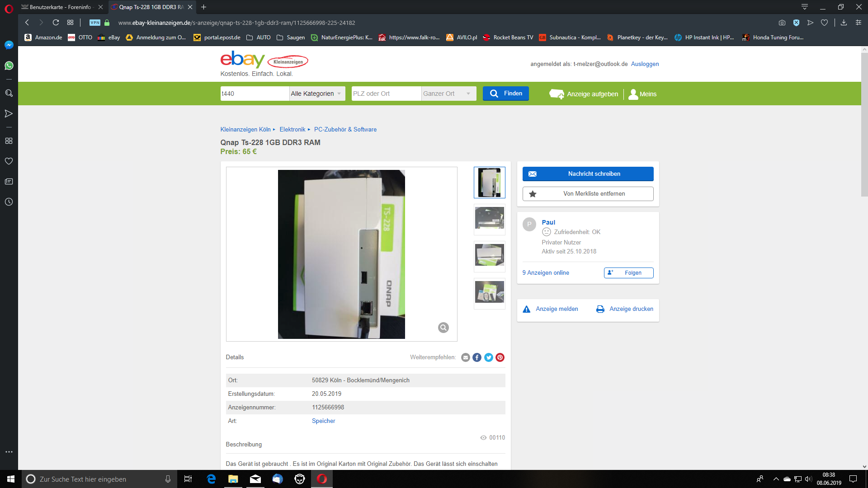This screenshot has height=488, width=868.
Task: Open the Opera tab menu dropdown
Action: tap(805, 7)
